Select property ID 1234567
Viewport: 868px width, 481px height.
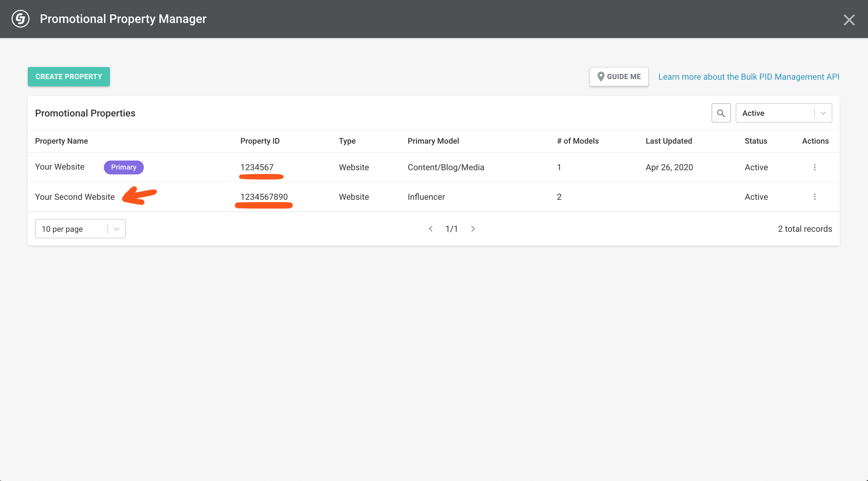[x=257, y=167]
